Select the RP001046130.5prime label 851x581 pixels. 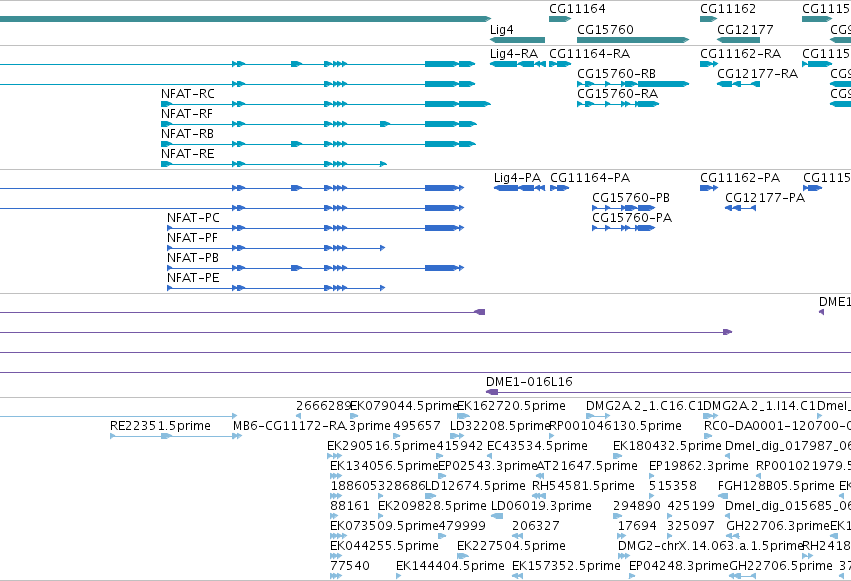point(615,426)
